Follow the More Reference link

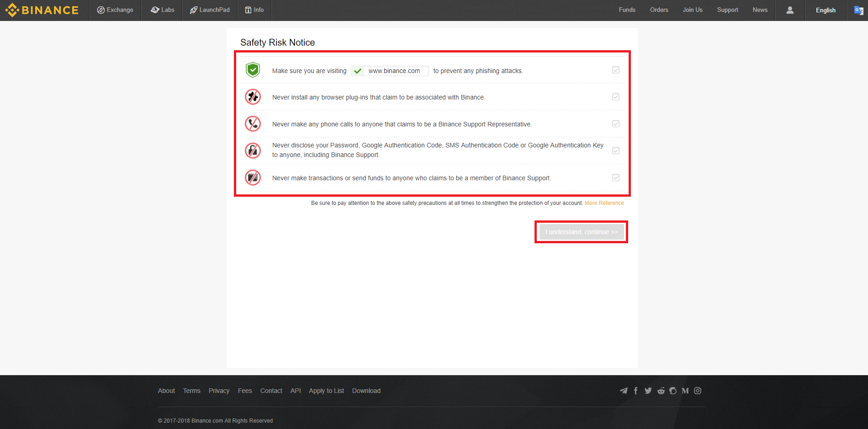pyautogui.click(x=604, y=203)
